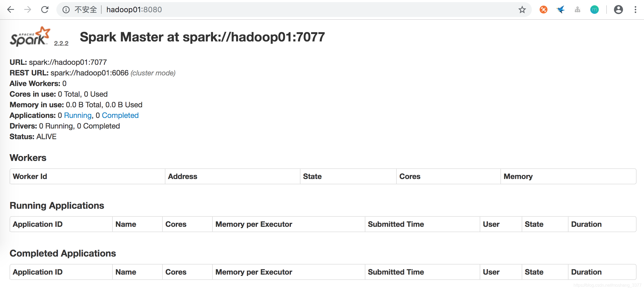
Task: Click the URL spark://hadoop01:7077 line
Action: [58, 62]
